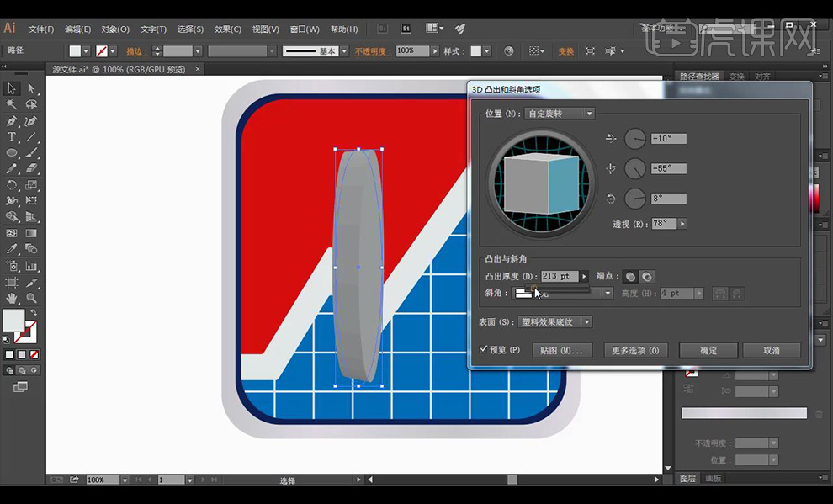The image size is (833, 504).
Task: Click the 凸出厚度 field showing 213 pt
Action: coord(560,276)
